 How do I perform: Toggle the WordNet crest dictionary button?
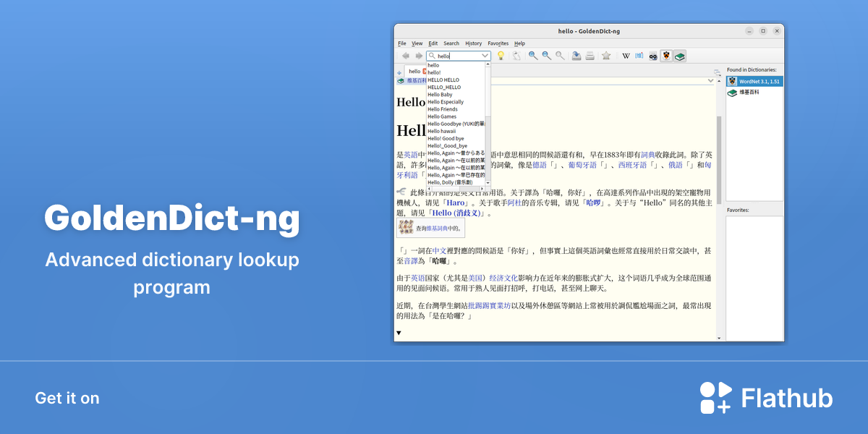(666, 56)
